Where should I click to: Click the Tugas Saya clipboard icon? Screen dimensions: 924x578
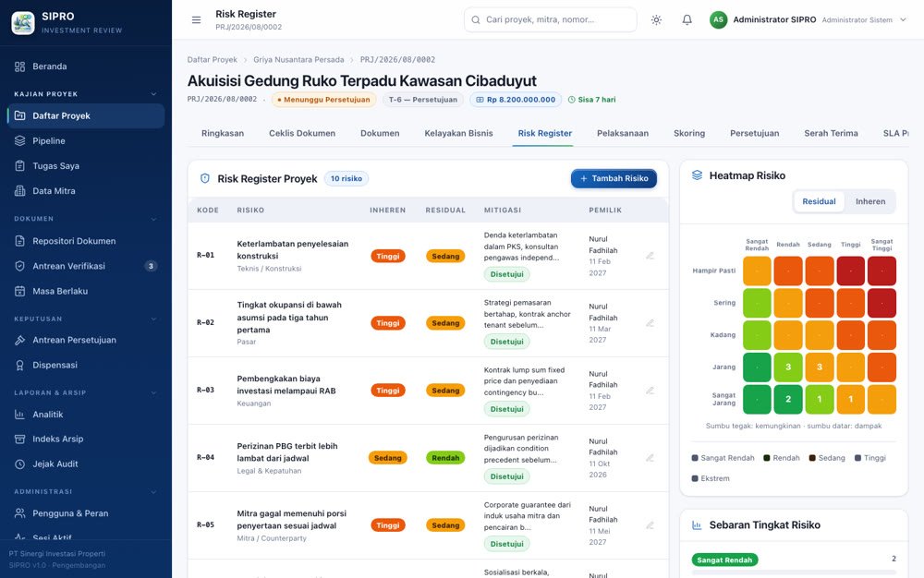pos(20,166)
